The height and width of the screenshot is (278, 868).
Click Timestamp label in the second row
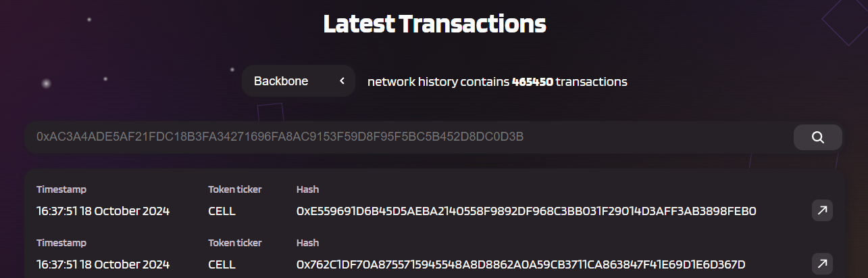(x=61, y=243)
